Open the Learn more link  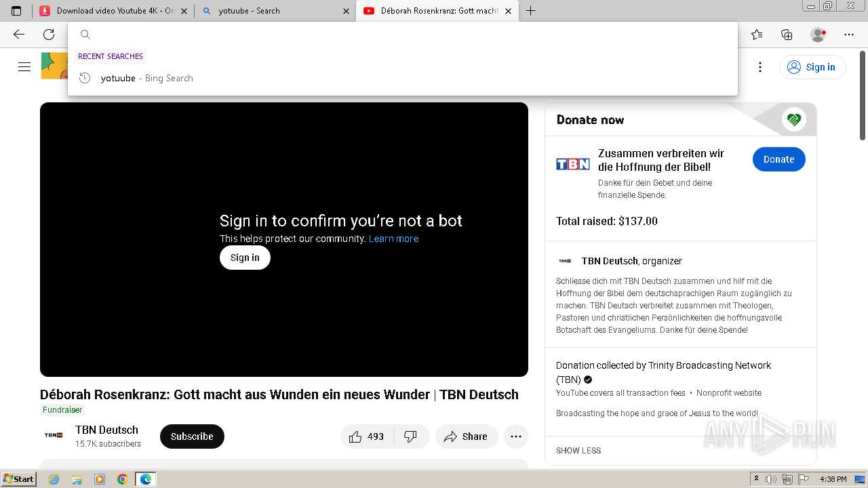pyautogui.click(x=393, y=239)
